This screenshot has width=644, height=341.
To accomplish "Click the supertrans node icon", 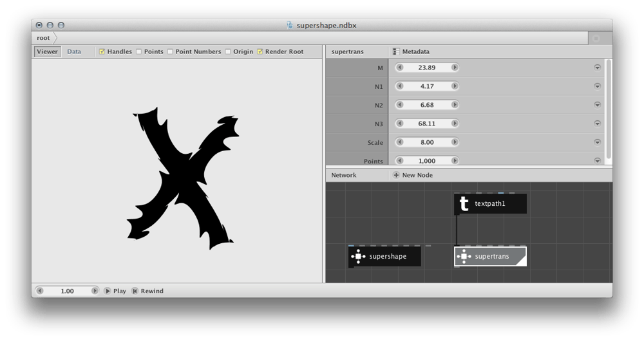I will pos(464,257).
